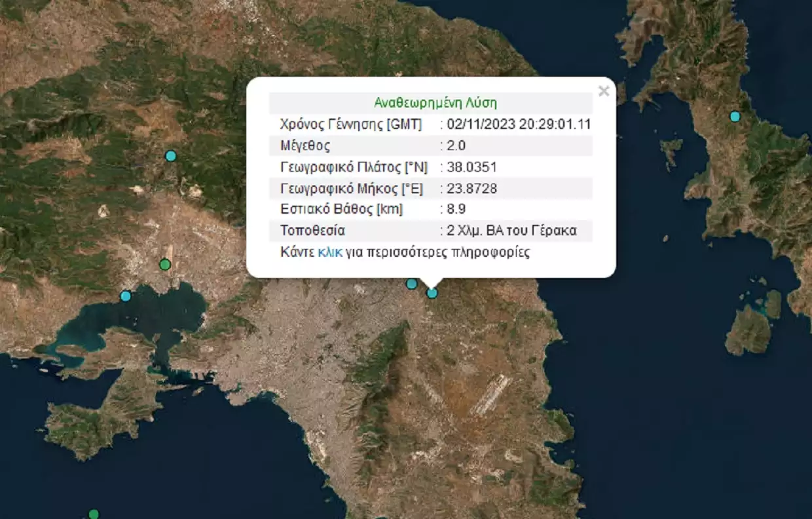Select the magnitude value 2.0 in the popup
This screenshot has height=519, width=812.
(456, 145)
